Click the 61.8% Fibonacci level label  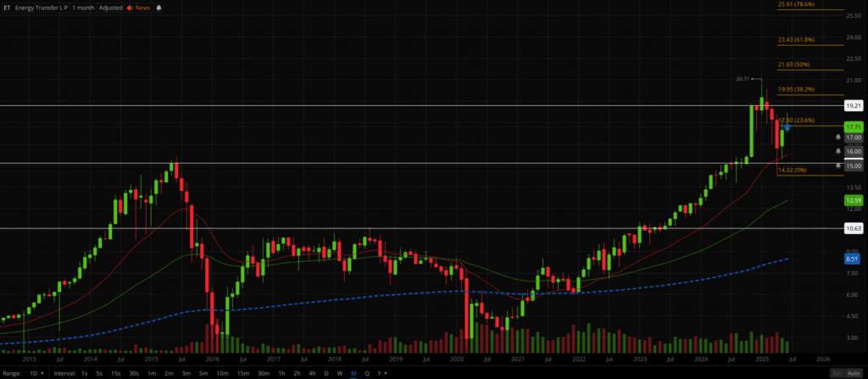pyautogui.click(x=796, y=39)
